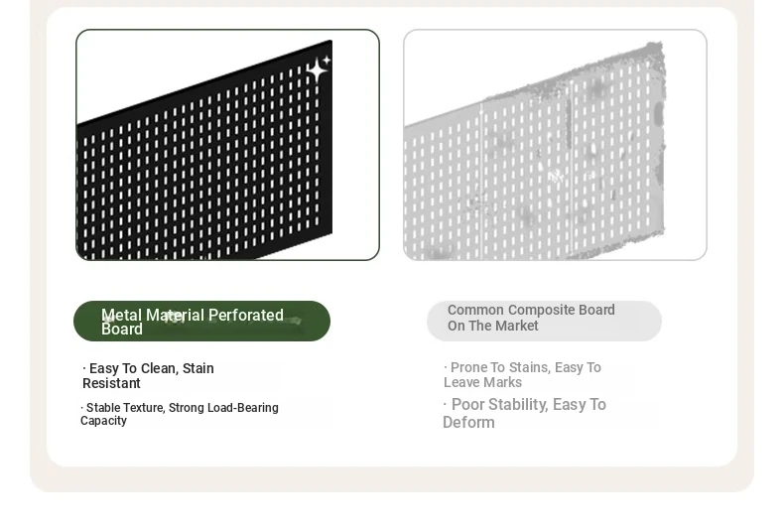Screen dimensions: 784x532
Task: Click the Easy To Clean, Stain Resistant text
Action: (x=148, y=375)
